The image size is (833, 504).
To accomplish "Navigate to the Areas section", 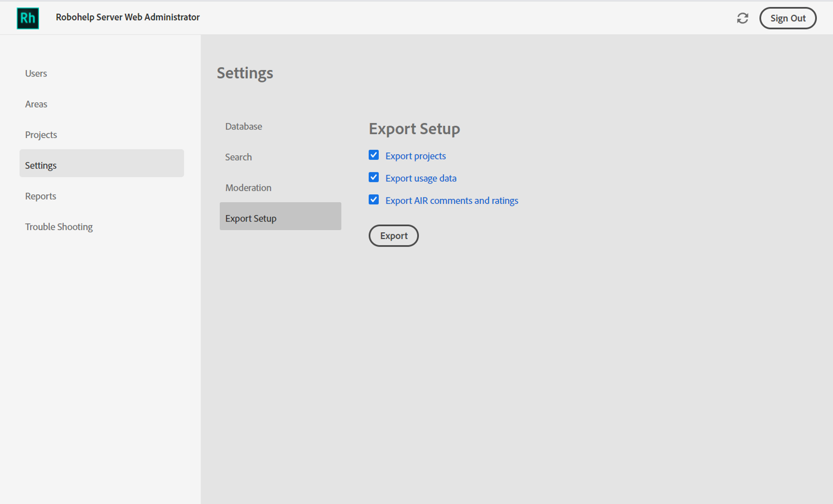I will [36, 104].
